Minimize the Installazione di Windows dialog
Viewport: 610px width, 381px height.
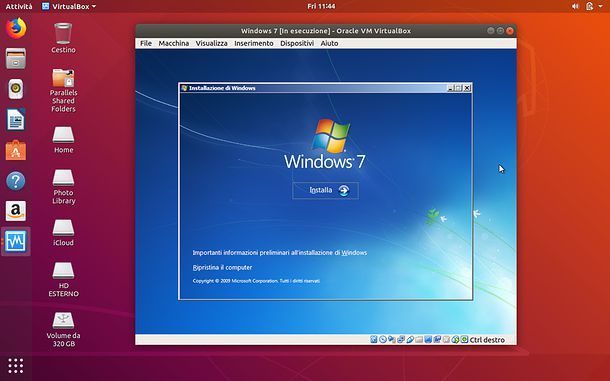pyautogui.click(x=450, y=88)
